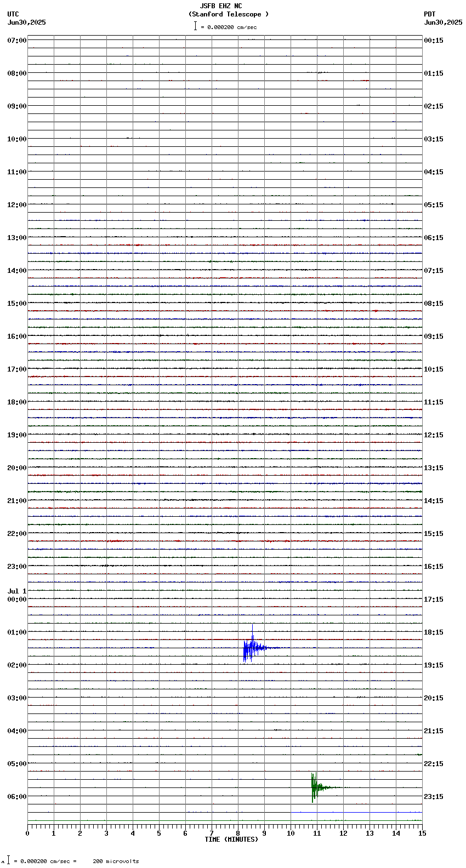
Task: Click the Stanford Telescope subtitle
Action: pos(229,14)
